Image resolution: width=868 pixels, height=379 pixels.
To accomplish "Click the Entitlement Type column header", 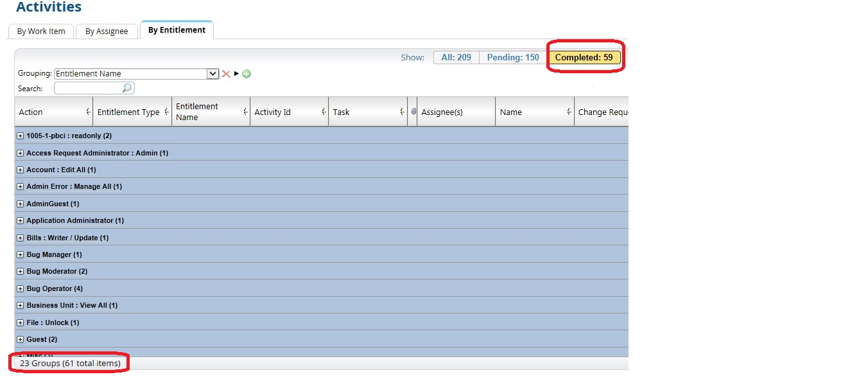I will point(128,112).
